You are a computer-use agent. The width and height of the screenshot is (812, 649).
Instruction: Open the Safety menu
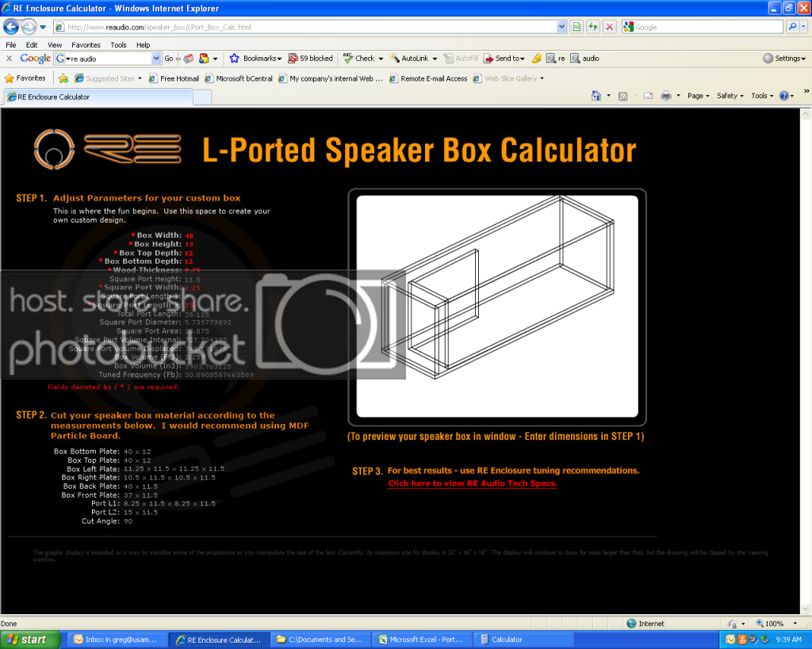click(x=730, y=96)
